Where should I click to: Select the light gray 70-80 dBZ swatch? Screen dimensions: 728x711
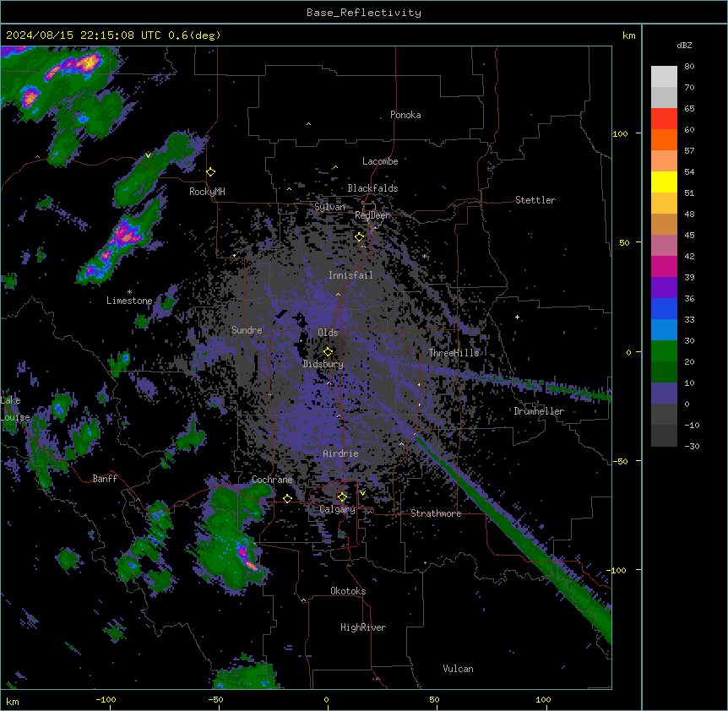(x=664, y=77)
